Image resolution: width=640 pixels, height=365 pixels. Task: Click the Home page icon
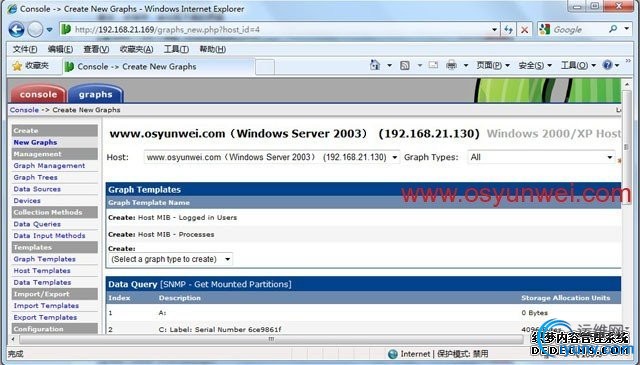click(375, 65)
